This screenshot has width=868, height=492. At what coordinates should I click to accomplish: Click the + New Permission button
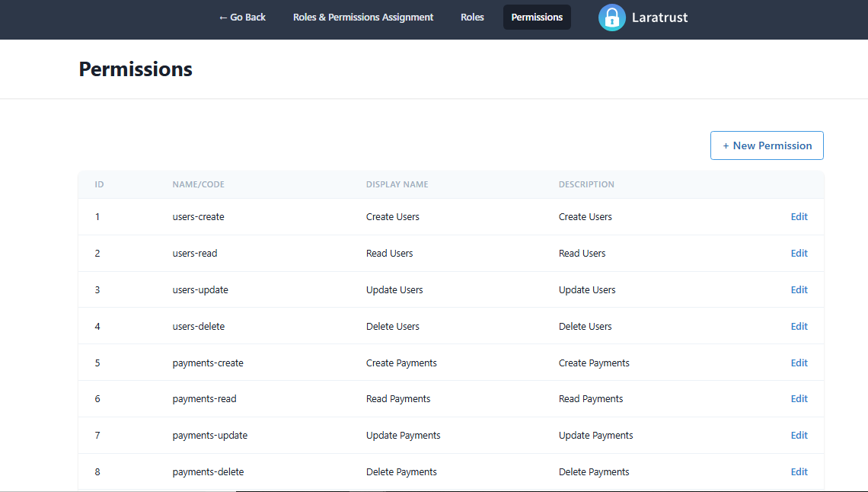pyautogui.click(x=767, y=145)
